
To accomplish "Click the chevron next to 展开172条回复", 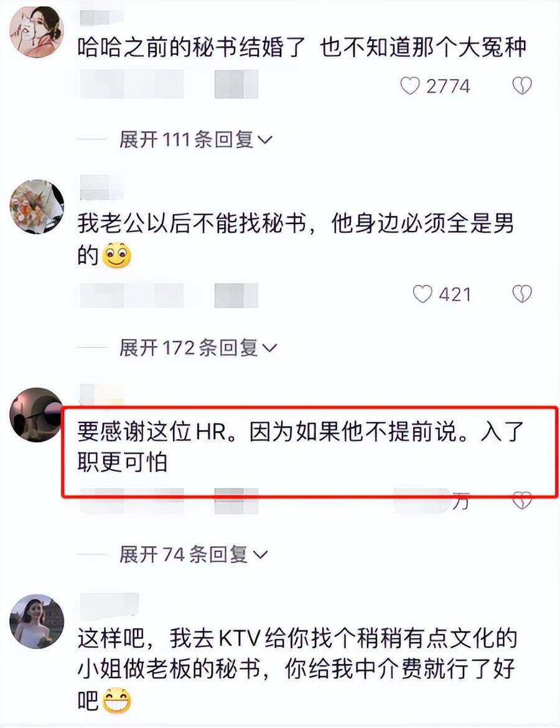I will [x=269, y=348].
